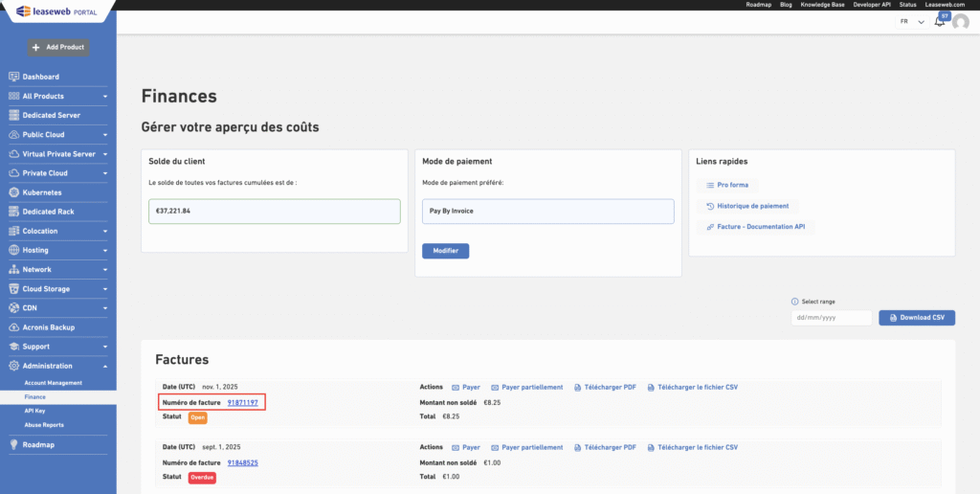Viewport: 980px width, 494px height.
Task: Click the Administration gear icon
Action: [x=13, y=366]
